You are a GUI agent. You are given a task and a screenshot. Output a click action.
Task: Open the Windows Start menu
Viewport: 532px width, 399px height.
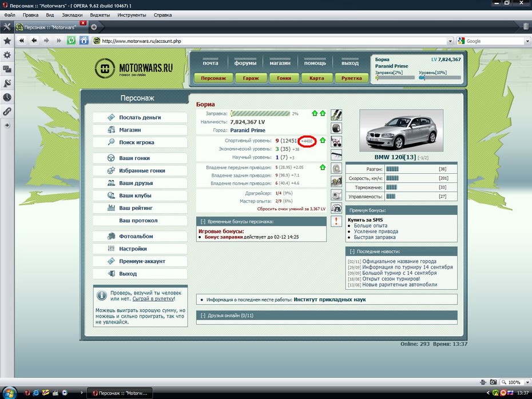[x=9, y=393]
